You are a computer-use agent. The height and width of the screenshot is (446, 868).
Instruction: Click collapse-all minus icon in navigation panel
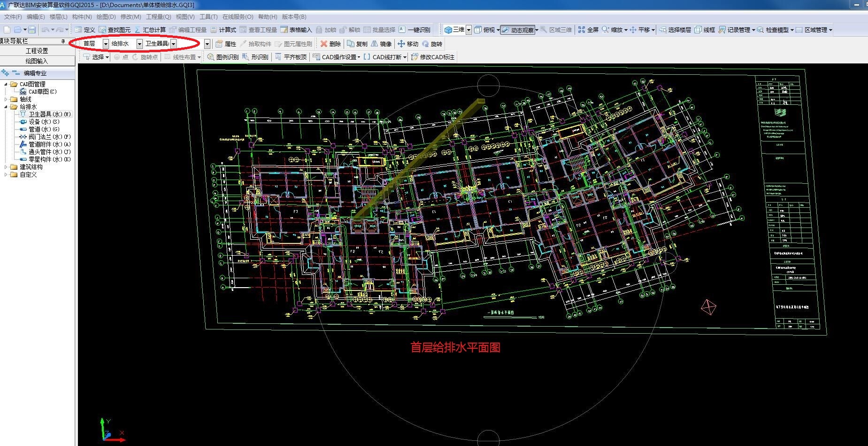[x=15, y=73]
